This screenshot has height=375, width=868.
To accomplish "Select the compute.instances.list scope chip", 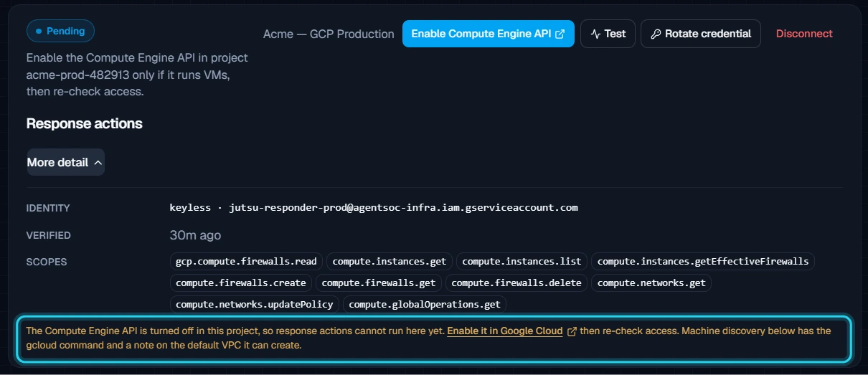I will (x=522, y=261).
